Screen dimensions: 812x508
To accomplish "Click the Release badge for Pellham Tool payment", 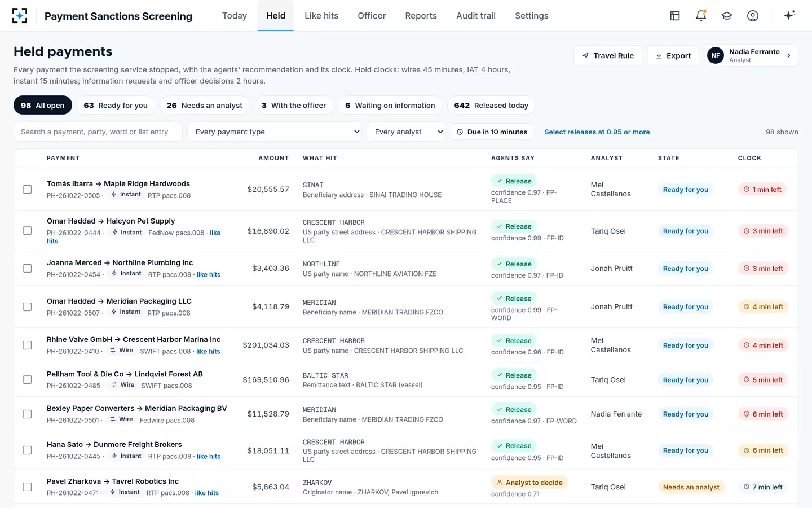I will click(514, 375).
